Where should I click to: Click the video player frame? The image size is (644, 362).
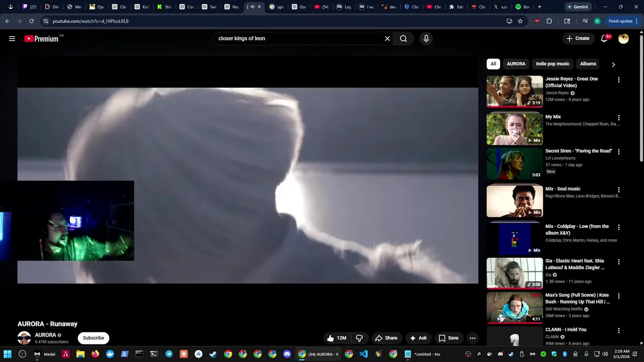(x=248, y=186)
